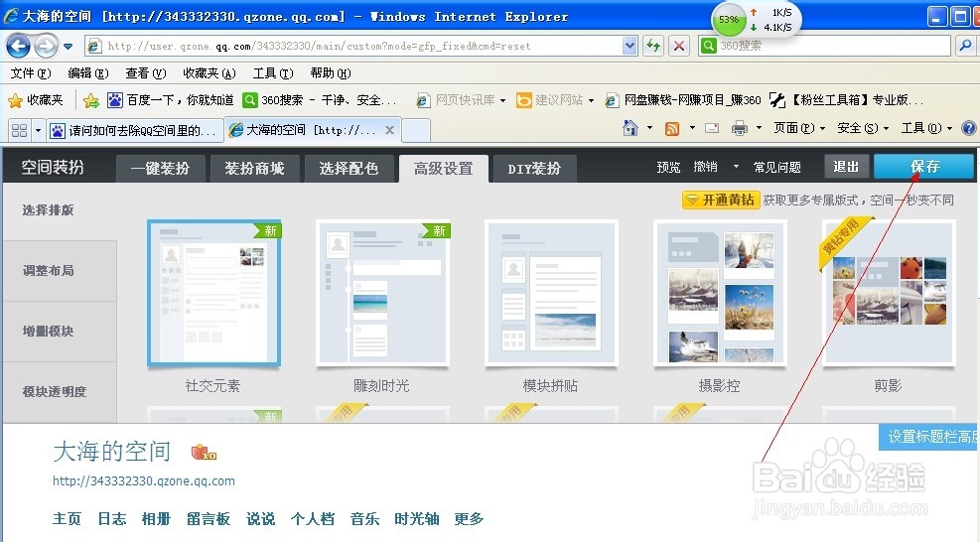Viewport: 980px width, 542px height.
Task: Open the 常见问题 FAQ link
Action: pos(776,167)
